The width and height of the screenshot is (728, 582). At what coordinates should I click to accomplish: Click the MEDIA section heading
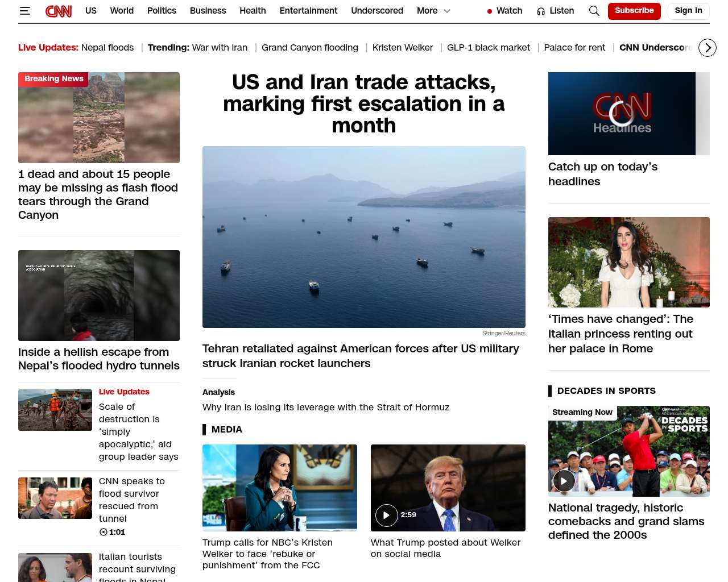pos(227,429)
